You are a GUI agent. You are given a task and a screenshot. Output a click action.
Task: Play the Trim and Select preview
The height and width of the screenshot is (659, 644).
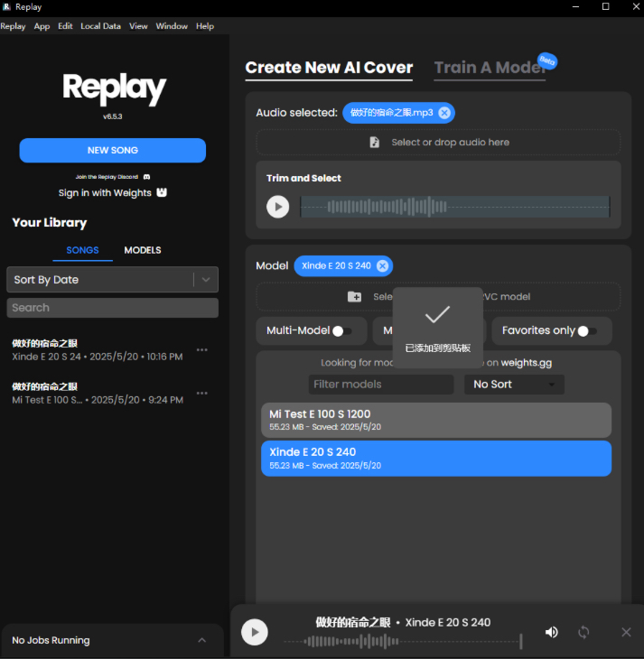coord(277,207)
